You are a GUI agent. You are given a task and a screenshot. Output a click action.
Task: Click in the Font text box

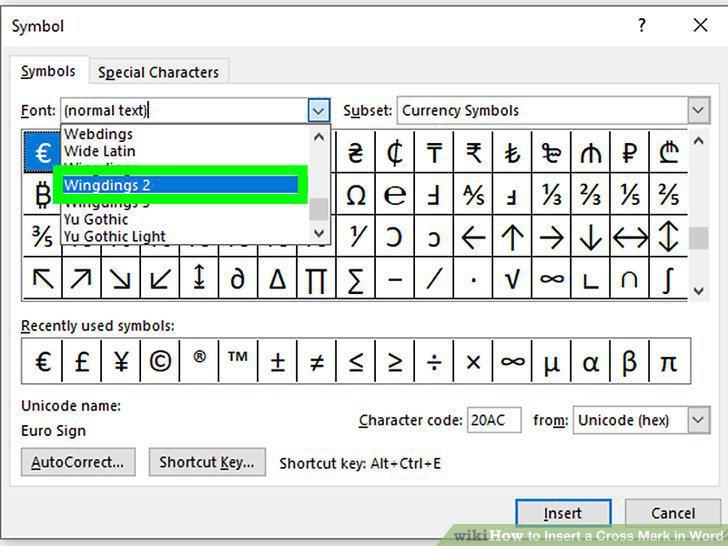tap(185, 110)
